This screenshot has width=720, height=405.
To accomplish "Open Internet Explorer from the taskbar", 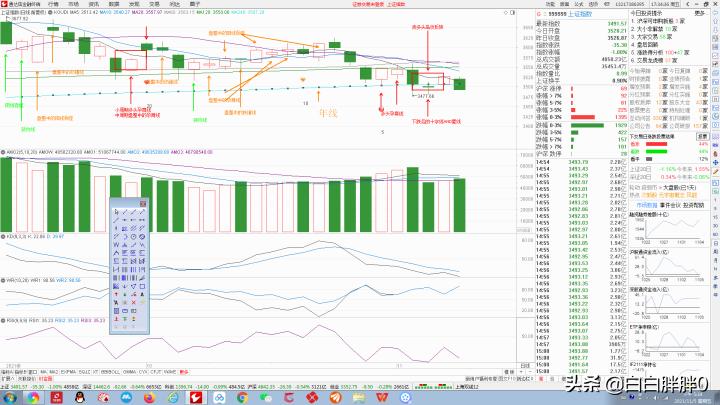I will (x=173, y=398).
